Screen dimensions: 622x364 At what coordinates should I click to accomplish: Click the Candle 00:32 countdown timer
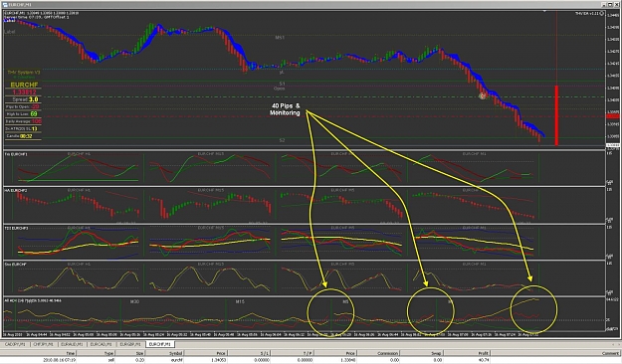tap(19, 136)
